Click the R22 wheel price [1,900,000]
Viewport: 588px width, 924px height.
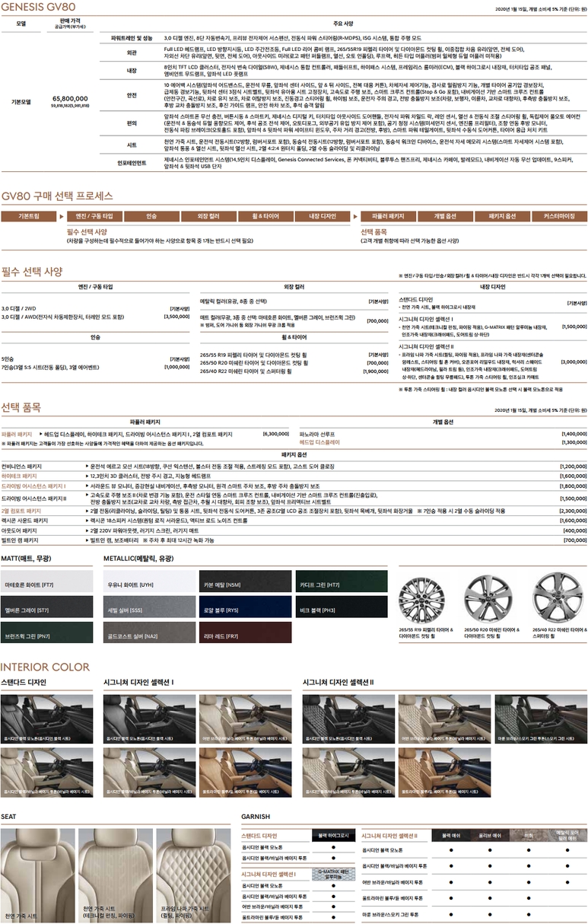376,371
